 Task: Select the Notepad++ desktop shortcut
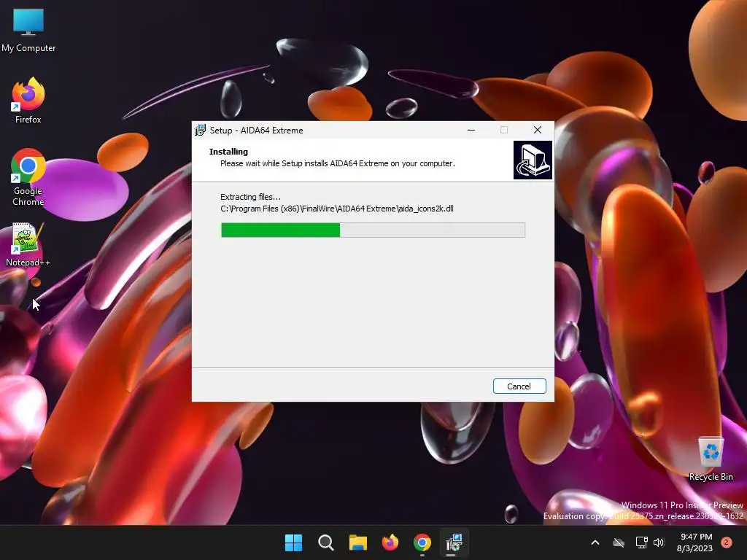28,245
